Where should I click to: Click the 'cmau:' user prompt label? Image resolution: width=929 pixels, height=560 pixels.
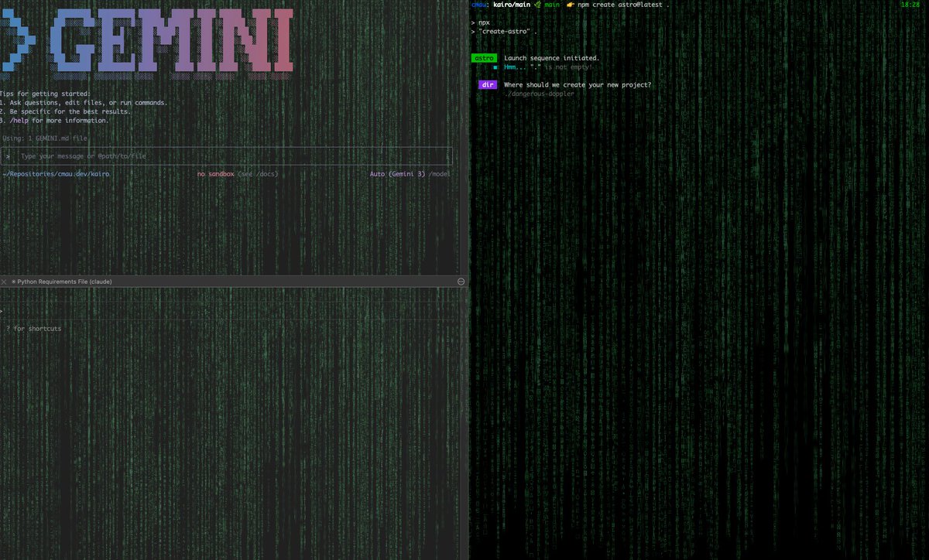tap(480, 5)
